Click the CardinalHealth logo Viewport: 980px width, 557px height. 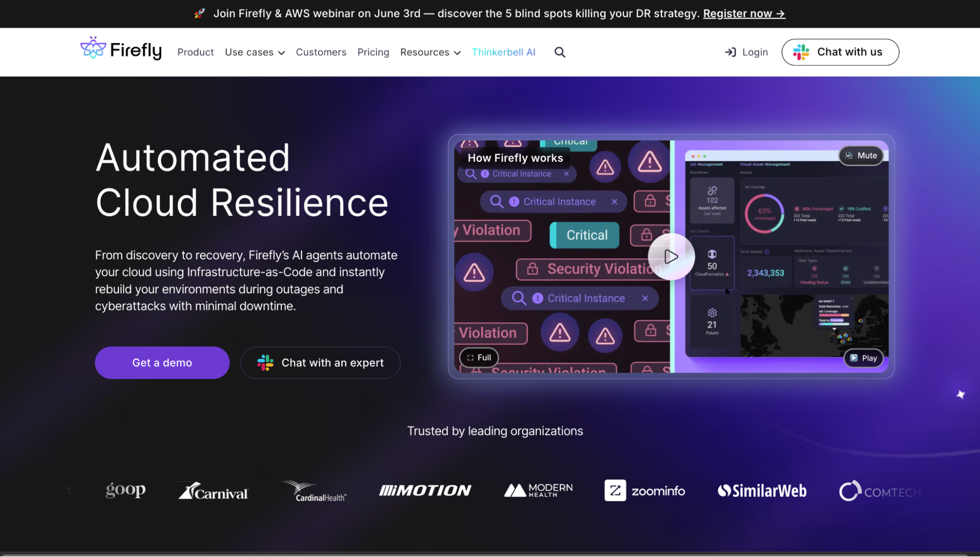tap(314, 491)
